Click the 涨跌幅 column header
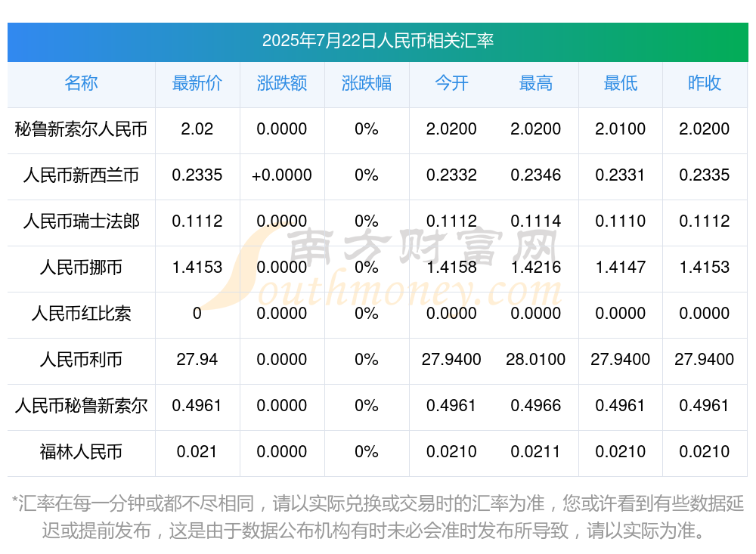Screen dimensions: 756x554 pyautogui.click(x=367, y=83)
